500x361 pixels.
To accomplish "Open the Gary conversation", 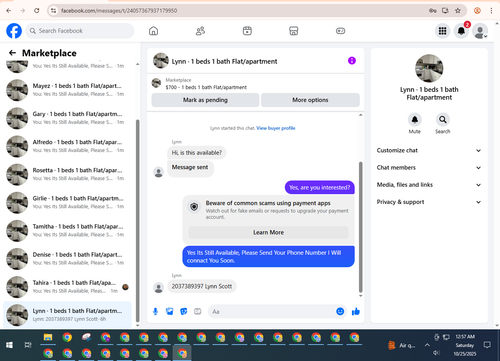I will point(67,118).
